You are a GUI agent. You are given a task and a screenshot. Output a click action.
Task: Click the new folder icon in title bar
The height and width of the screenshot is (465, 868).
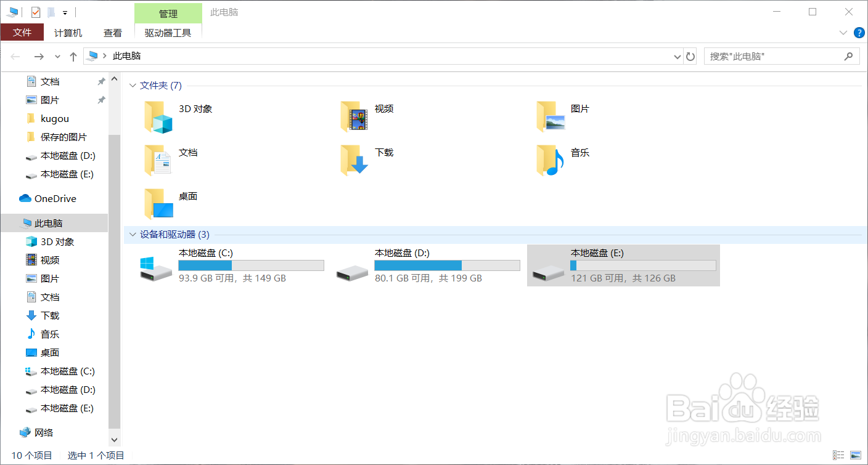(51, 12)
